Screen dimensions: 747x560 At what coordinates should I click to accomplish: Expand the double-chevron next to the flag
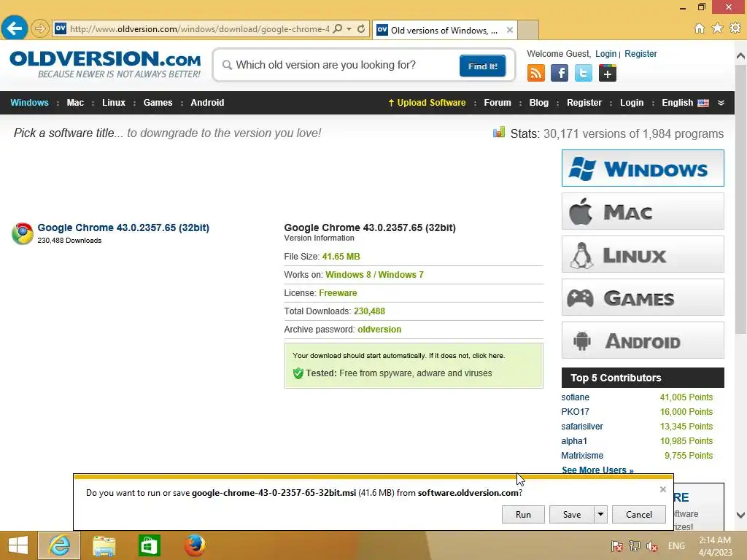721,103
